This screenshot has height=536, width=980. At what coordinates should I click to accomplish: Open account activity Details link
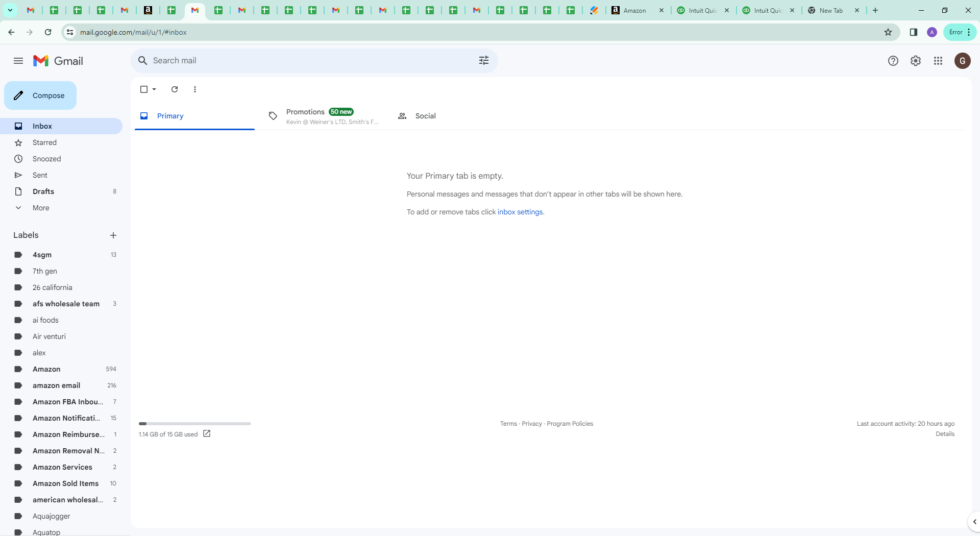click(945, 434)
